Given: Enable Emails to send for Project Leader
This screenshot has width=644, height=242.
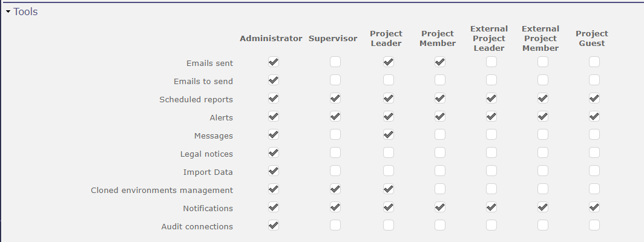Looking at the screenshot, I should 389,80.
